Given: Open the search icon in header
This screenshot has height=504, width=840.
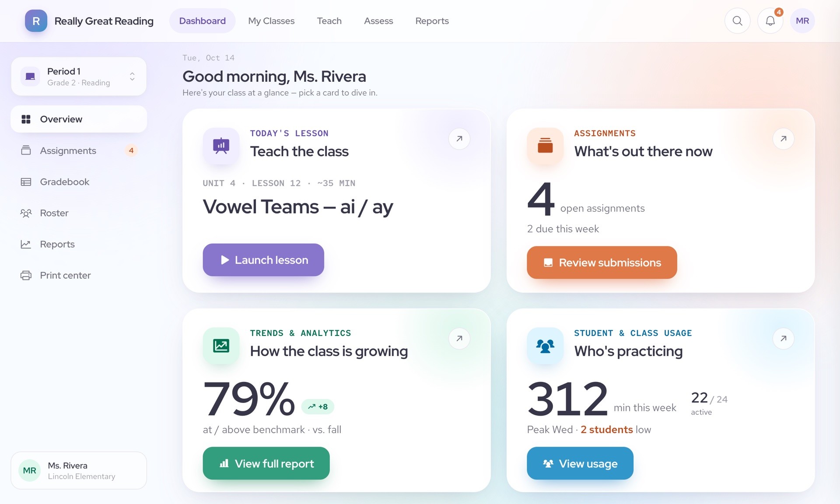Looking at the screenshot, I should pyautogui.click(x=737, y=21).
